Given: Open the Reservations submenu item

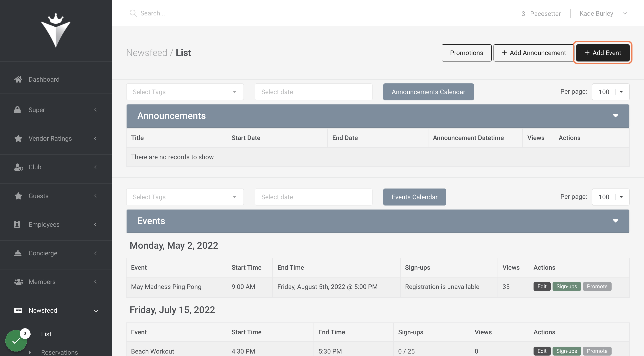Looking at the screenshot, I should [59, 352].
